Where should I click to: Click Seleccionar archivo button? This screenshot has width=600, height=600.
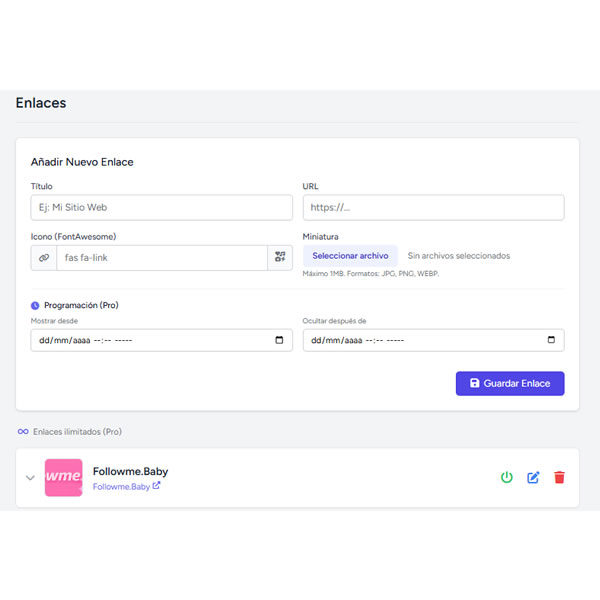pos(350,256)
